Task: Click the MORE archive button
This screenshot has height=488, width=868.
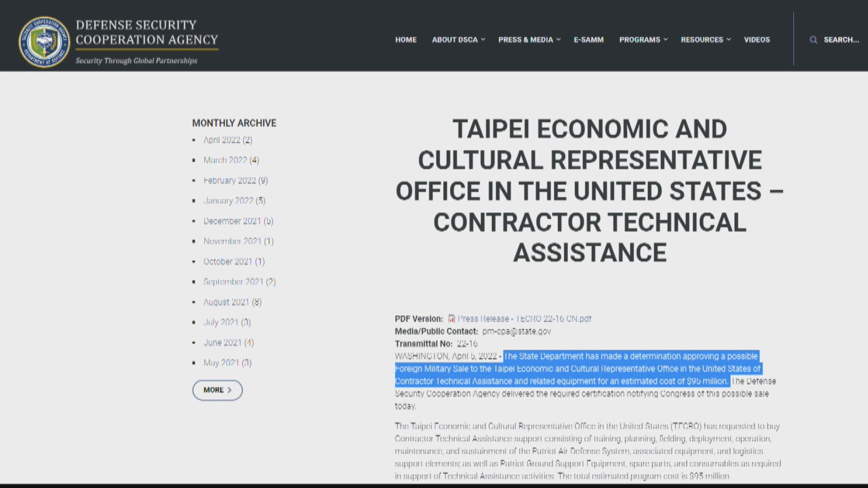Action: point(217,390)
